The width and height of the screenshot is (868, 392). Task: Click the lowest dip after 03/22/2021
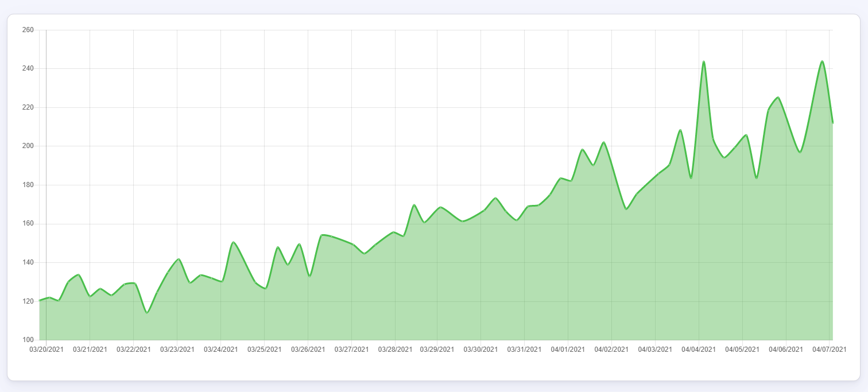147,313
